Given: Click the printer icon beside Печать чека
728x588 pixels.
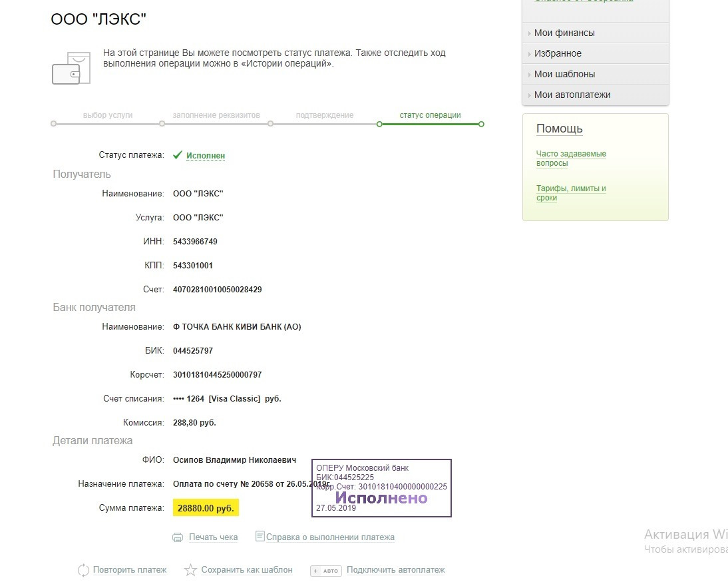Looking at the screenshot, I should pos(178,537).
